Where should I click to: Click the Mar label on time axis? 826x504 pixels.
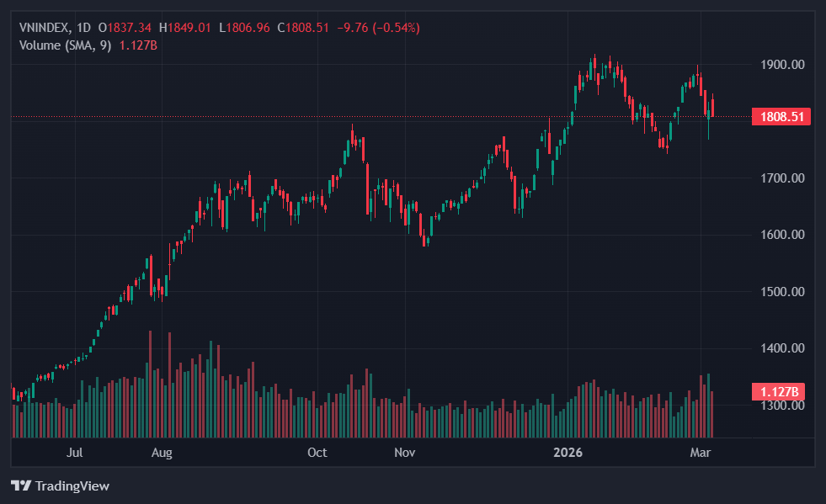coord(701,453)
